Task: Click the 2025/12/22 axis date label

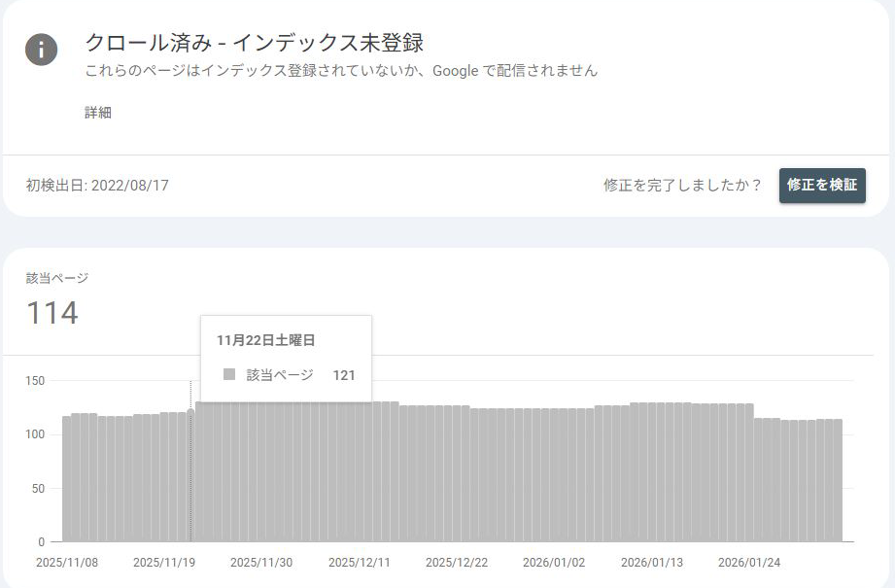Action: pyautogui.click(x=455, y=563)
